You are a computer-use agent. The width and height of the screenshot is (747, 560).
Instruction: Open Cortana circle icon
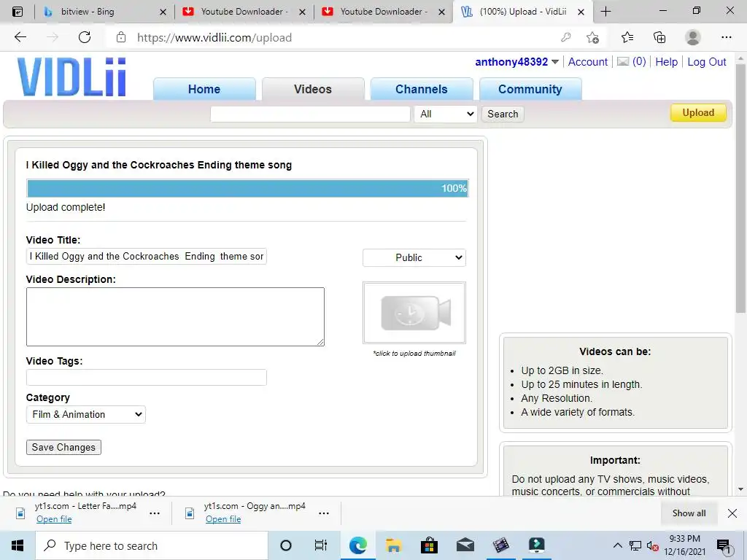click(x=286, y=545)
